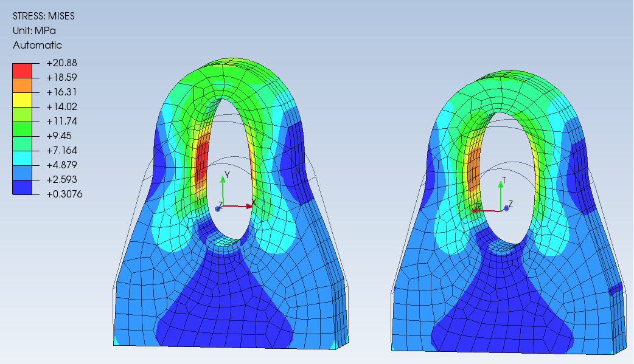Click the T axis label on right model
The height and width of the screenshot is (364, 634).
[x=504, y=180]
